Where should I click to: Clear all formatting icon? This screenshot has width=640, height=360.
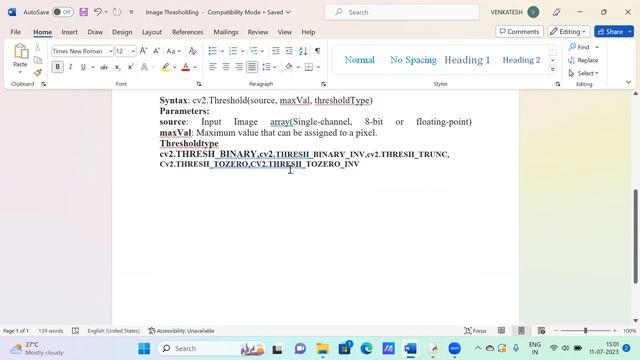[x=193, y=51]
